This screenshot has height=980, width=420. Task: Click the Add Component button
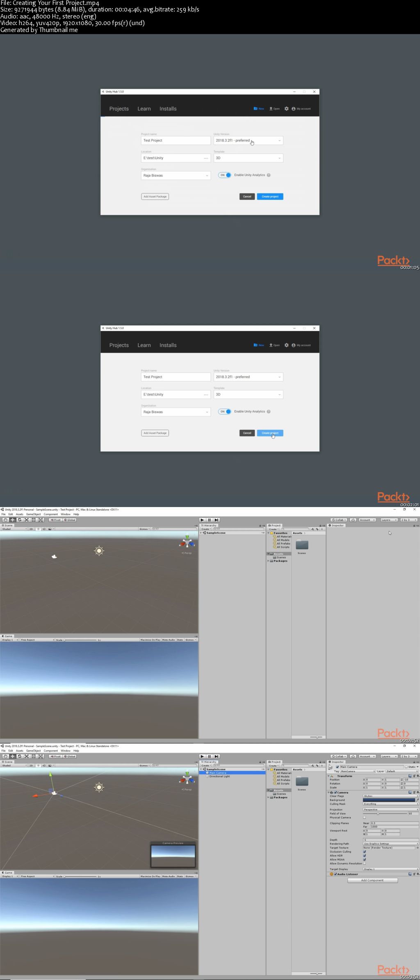coord(372,880)
